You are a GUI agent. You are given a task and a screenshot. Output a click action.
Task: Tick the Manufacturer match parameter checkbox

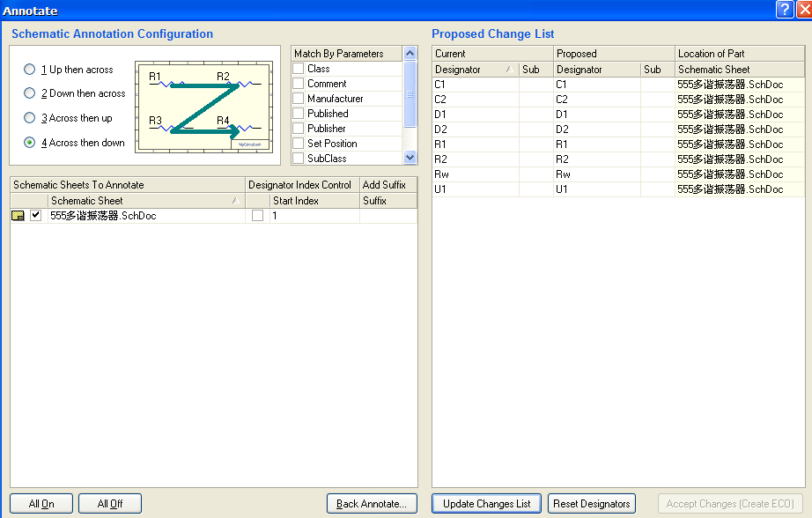pos(299,99)
